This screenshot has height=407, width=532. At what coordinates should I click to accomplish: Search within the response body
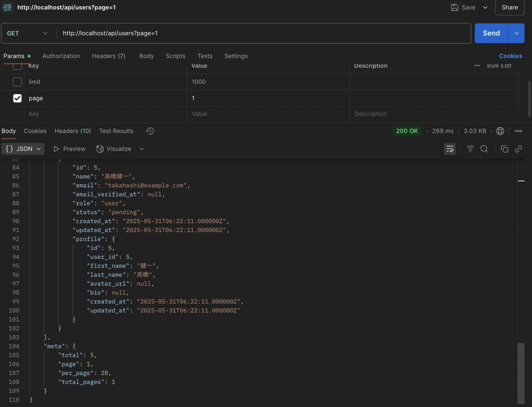[x=484, y=149]
